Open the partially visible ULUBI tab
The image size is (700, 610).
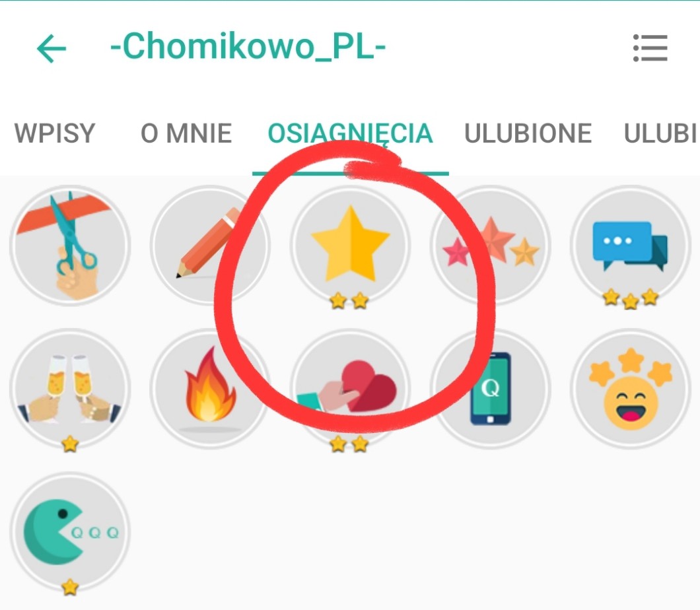[x=661, y=133]
